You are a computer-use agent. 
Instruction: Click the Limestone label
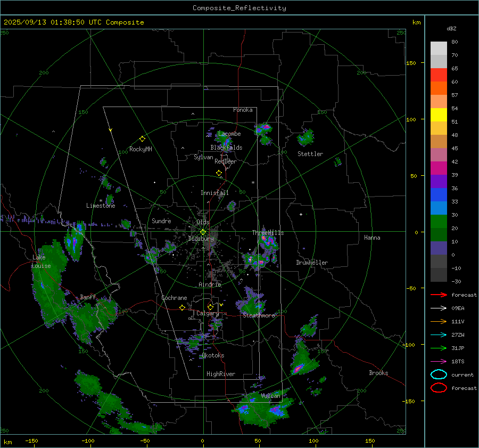[101, 206]
